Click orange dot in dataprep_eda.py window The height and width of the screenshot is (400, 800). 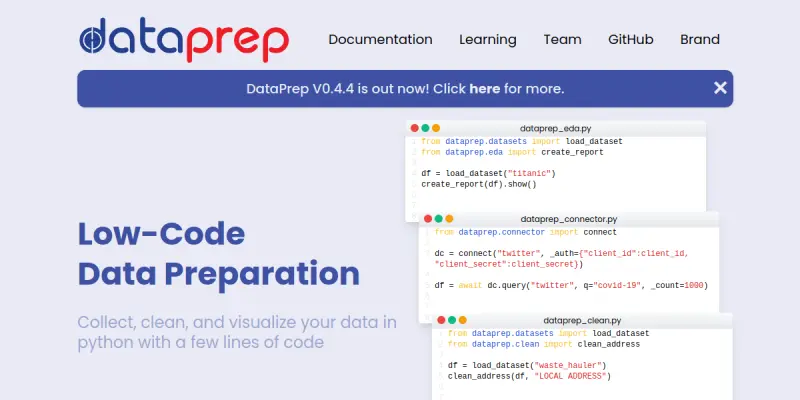(x=436, y=128)
